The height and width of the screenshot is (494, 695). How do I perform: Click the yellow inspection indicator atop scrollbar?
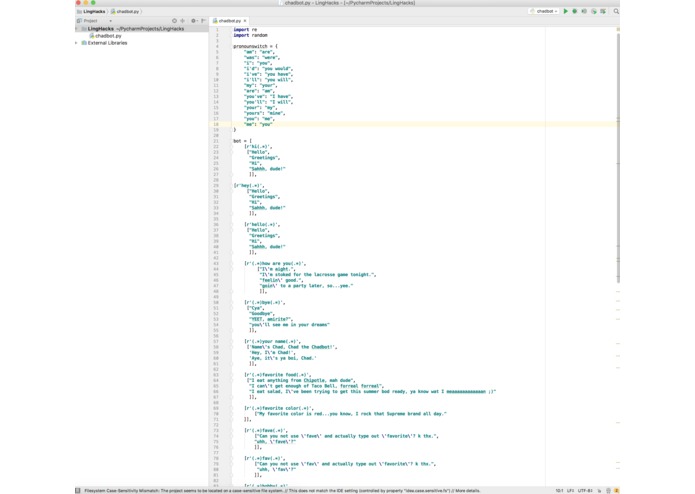[618, 29]
